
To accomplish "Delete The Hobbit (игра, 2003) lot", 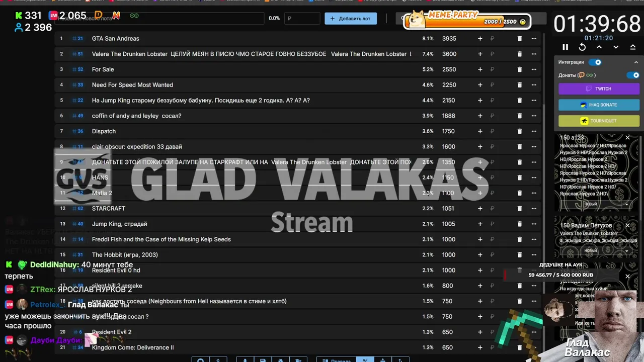I will (520, 255).
